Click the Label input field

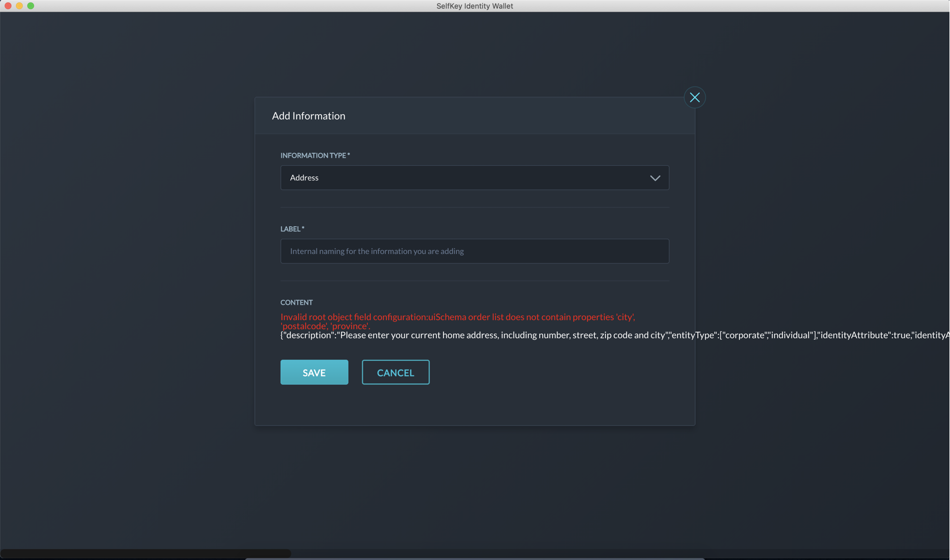pyautogui.click(x=475, y=251)
